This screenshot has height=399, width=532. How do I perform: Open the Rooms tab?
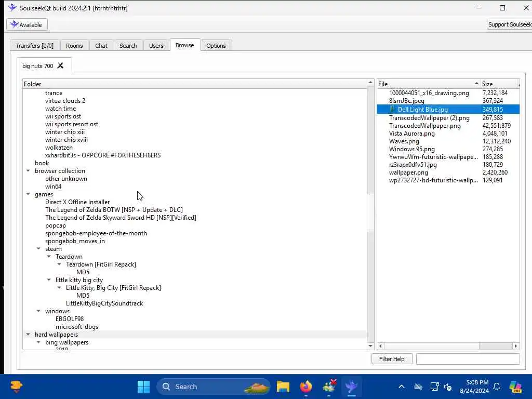[x=74, y=46]
